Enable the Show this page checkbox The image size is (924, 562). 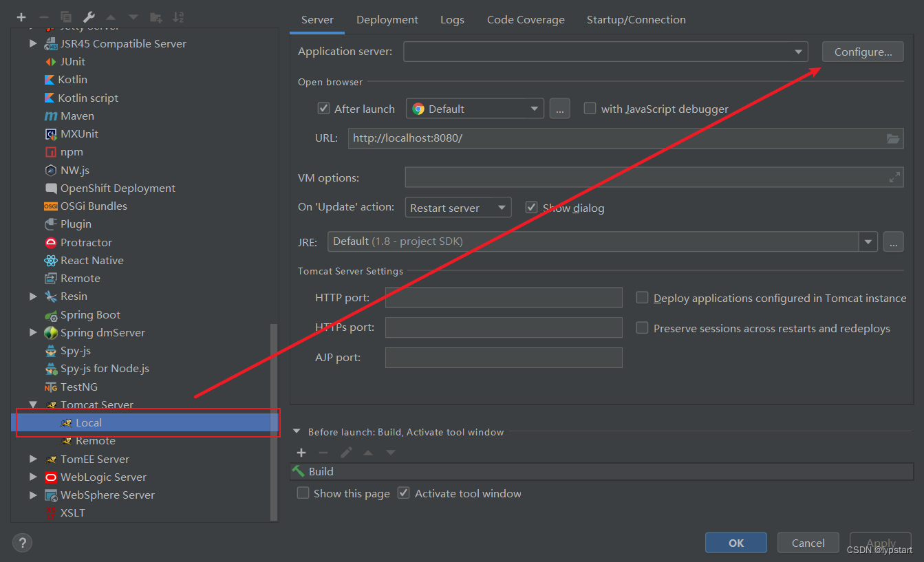point(303,493)
